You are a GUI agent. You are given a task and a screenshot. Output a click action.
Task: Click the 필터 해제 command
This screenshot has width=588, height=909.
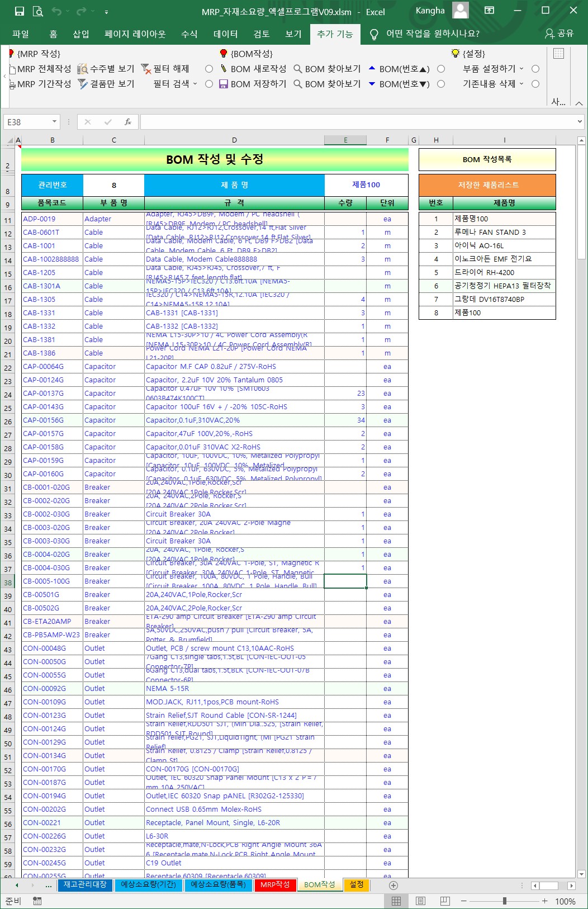pos(165,69)
